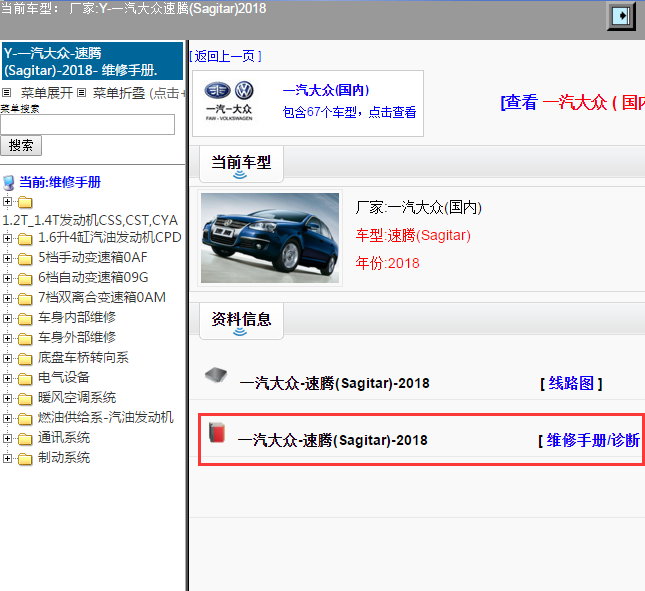Select the 暖风空调系统 tree item

(77, 398)
